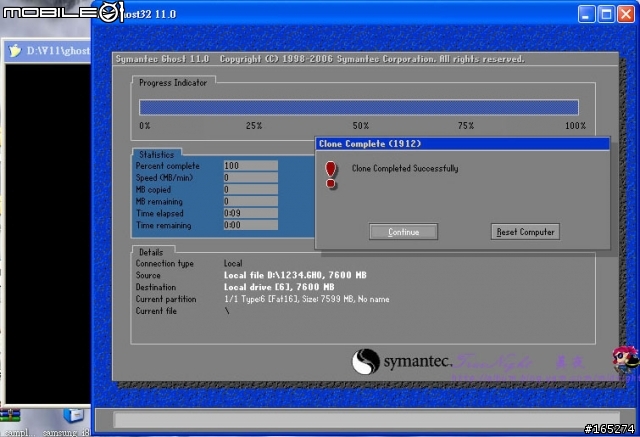Screen dimensions: 640x437
Task: Click the full blue progress bar
Action: (x=359, y=107)
